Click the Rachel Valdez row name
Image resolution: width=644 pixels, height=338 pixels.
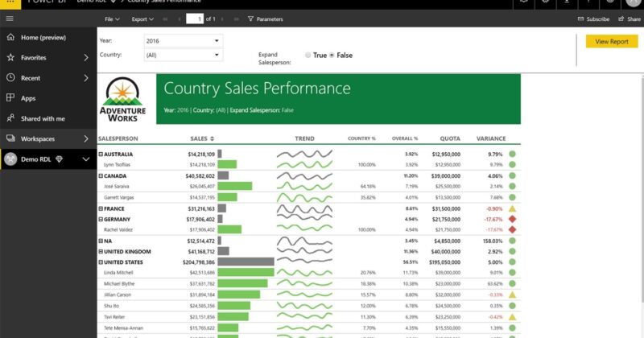pos(118,229)
